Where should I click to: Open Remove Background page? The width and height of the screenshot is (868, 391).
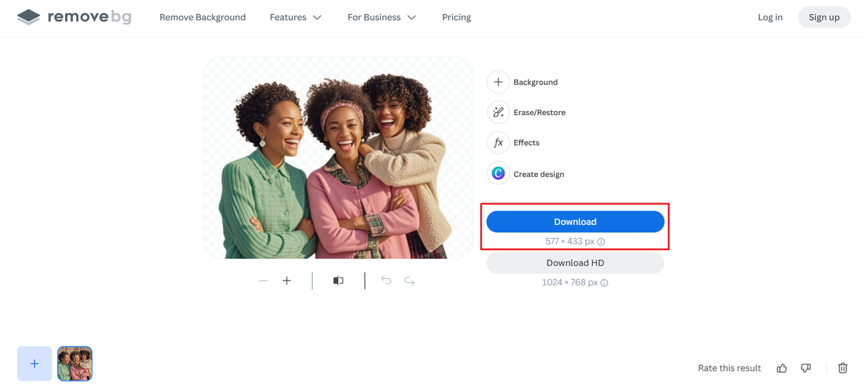(202, 17)
